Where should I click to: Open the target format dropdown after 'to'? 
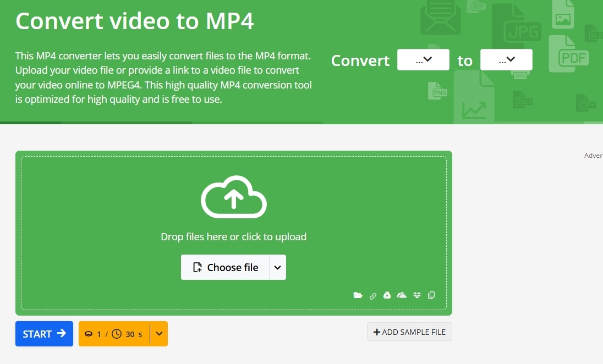(506, 59)
